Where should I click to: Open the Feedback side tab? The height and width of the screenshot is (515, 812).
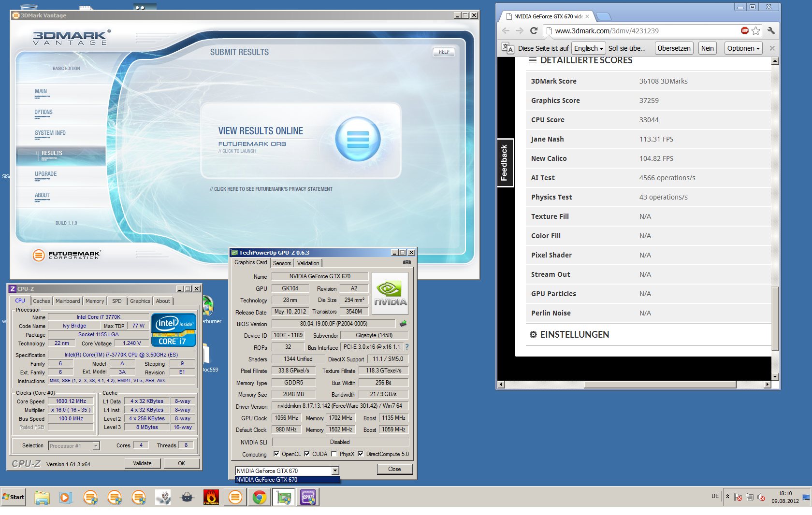505,163
